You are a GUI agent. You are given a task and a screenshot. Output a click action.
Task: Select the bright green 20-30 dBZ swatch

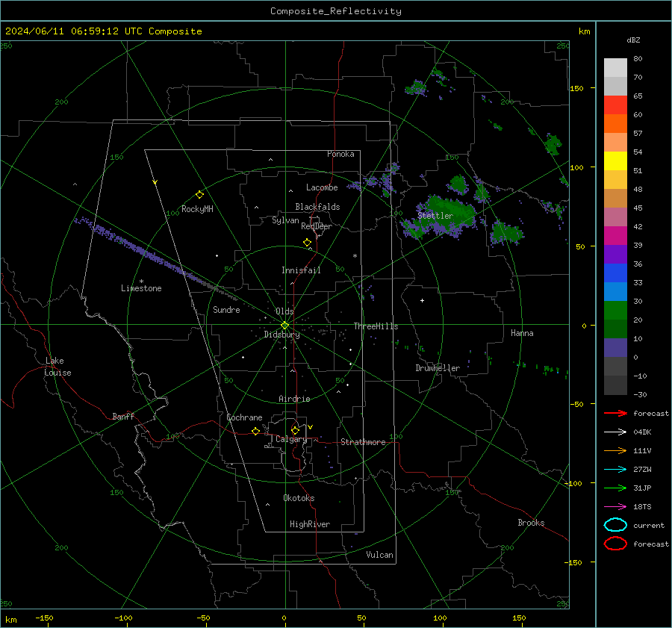615,310
